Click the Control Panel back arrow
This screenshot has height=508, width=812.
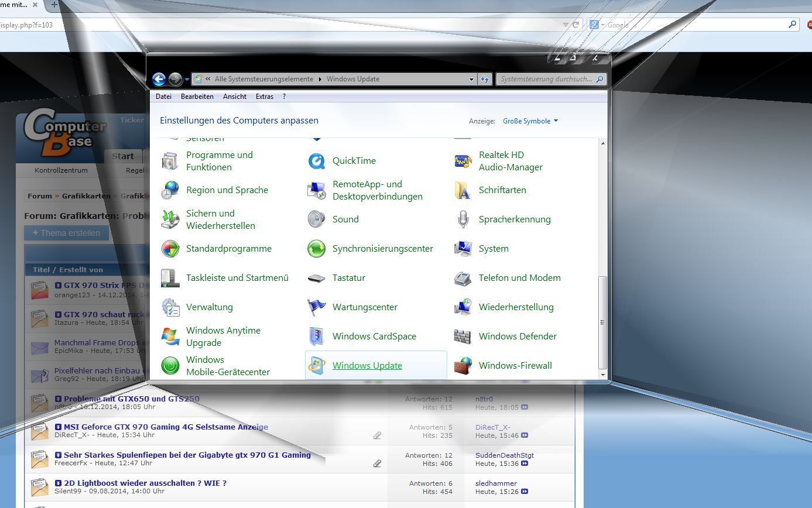(159, 79)
